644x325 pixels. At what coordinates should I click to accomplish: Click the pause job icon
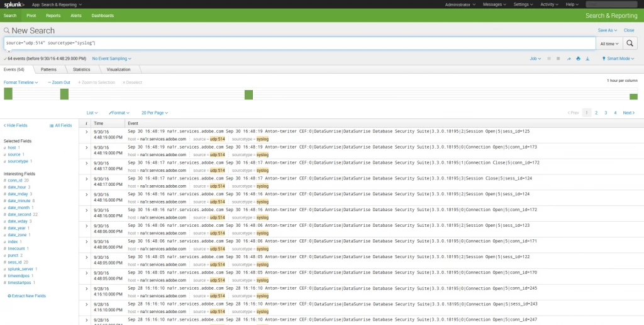pyautogui.click(x=549, y=59)
